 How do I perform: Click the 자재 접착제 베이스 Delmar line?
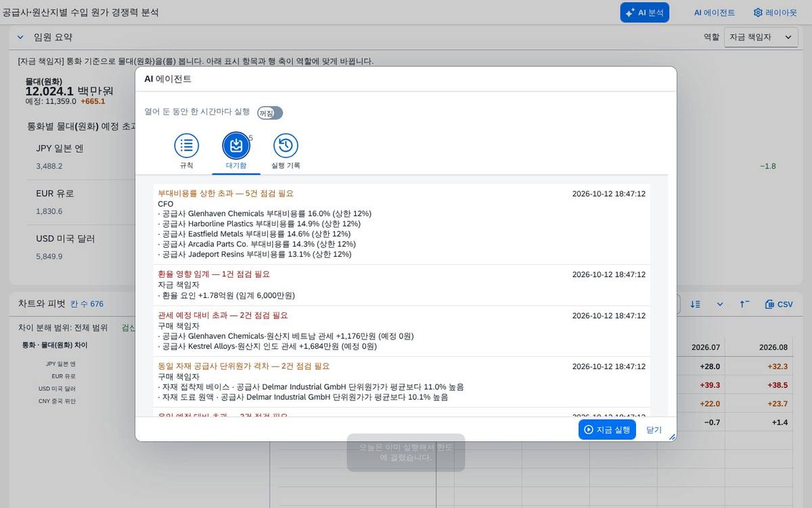click(311, 387)
